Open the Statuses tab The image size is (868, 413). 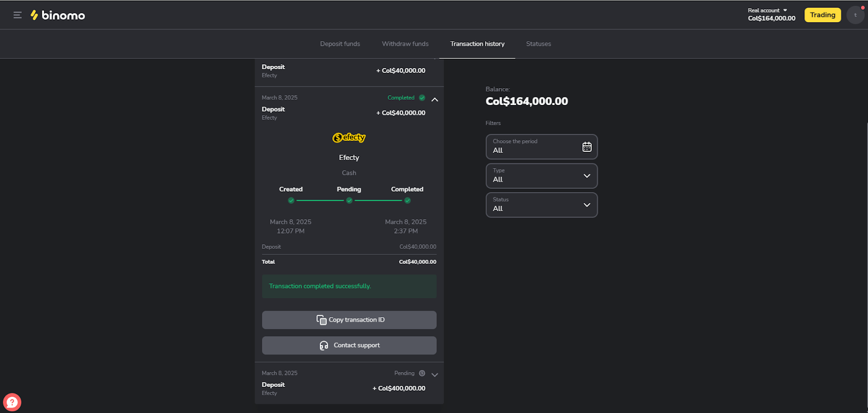click(538, 44)
